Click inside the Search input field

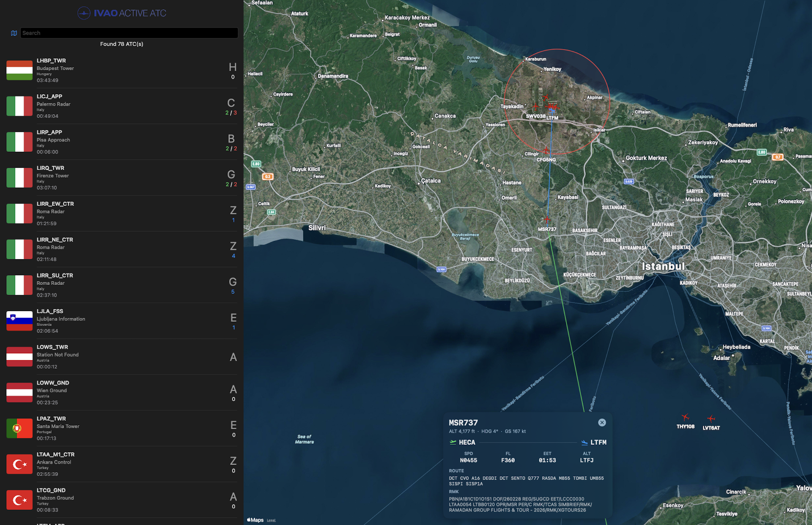[129, 33]
